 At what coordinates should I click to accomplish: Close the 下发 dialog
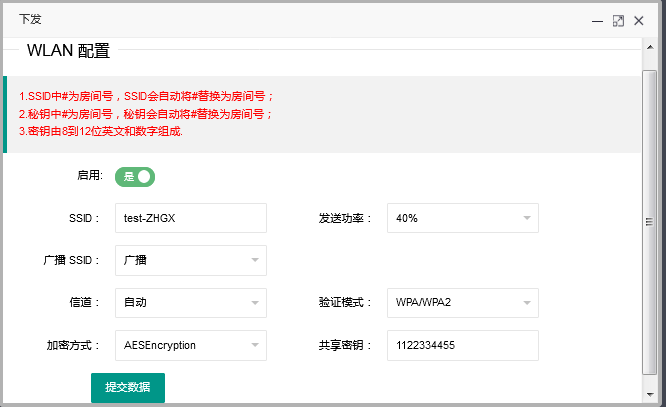pyautogui.click(x=640, y=20)
